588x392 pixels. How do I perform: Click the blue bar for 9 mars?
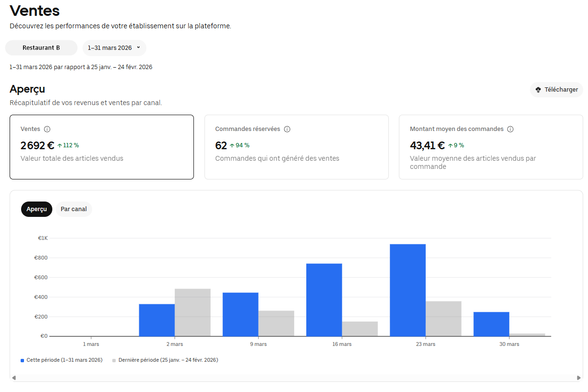pyautogui.click(x=240, y=314)
